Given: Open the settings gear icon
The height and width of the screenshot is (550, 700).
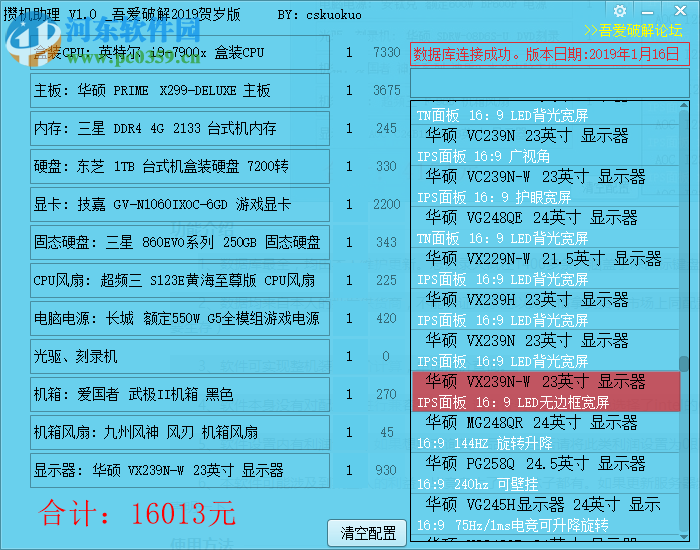Looking at the screenshot, I should [620, 11].
